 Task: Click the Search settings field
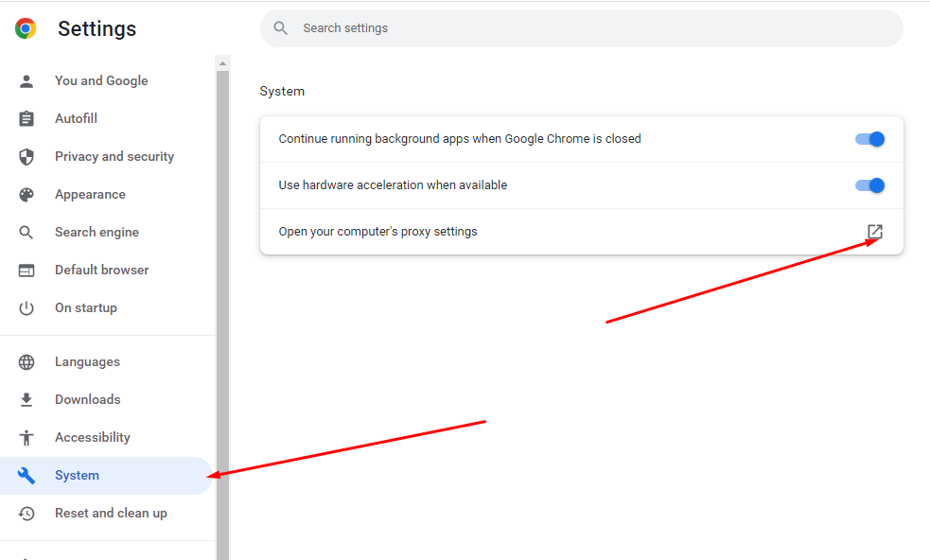pyautogui.click(x=581, y=28)
